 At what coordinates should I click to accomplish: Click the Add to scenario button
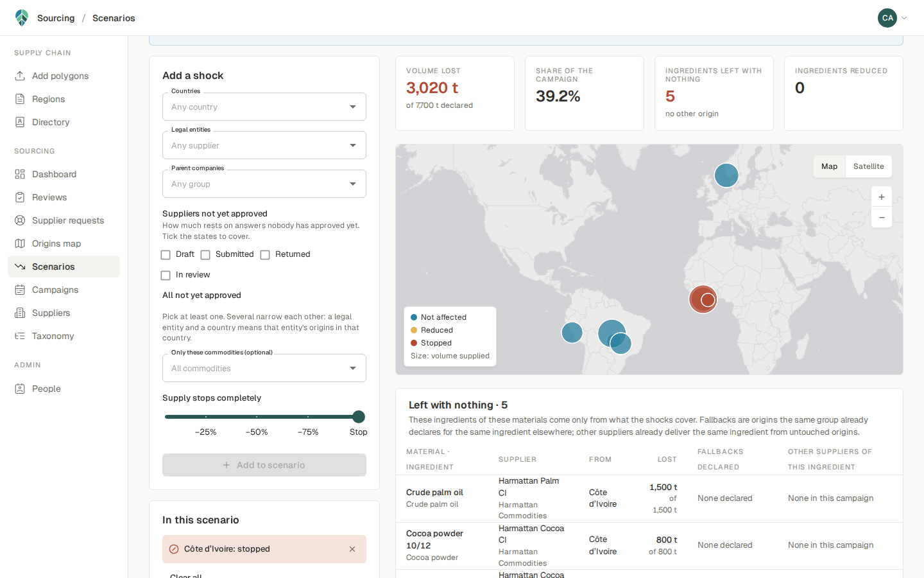point(264,465)
